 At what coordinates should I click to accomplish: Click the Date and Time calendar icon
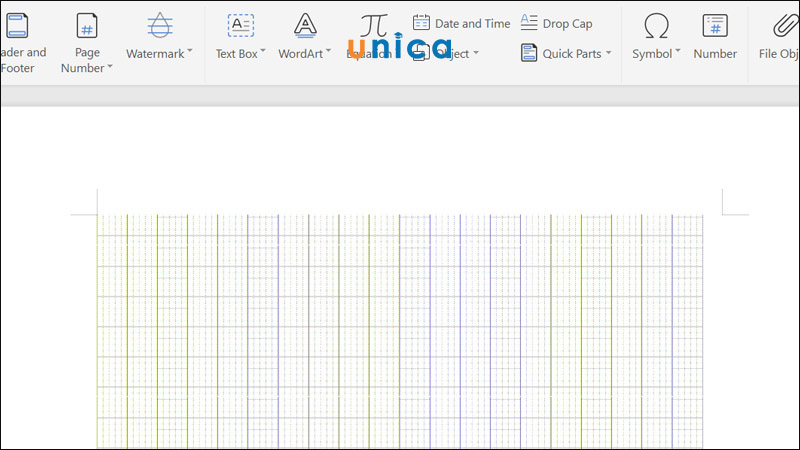click(421, 23)
